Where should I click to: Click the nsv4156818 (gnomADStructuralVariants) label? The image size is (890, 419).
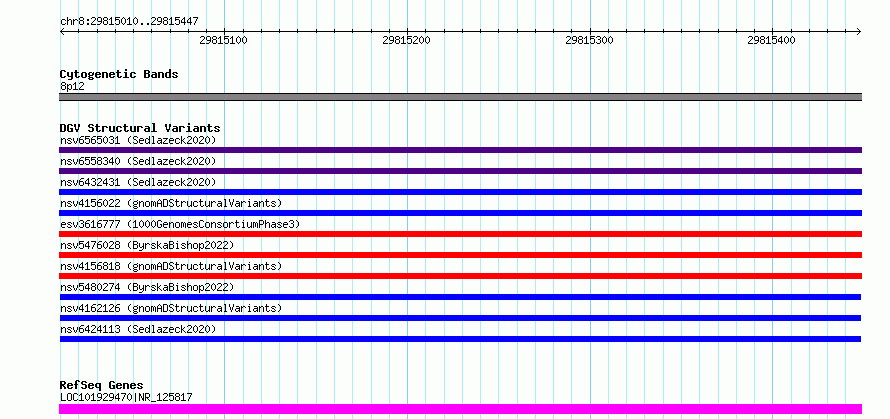coord(171,266)
